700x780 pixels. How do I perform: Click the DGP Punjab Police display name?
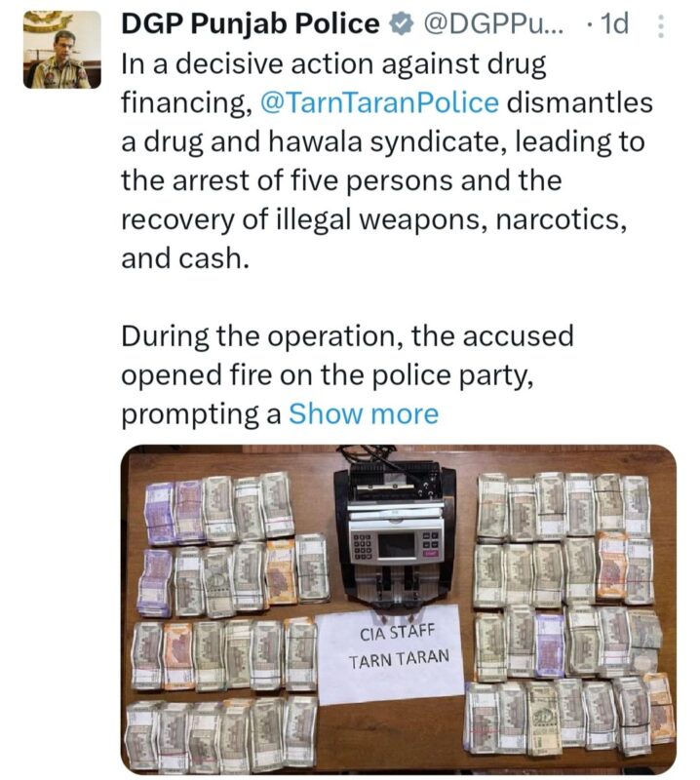251,23
